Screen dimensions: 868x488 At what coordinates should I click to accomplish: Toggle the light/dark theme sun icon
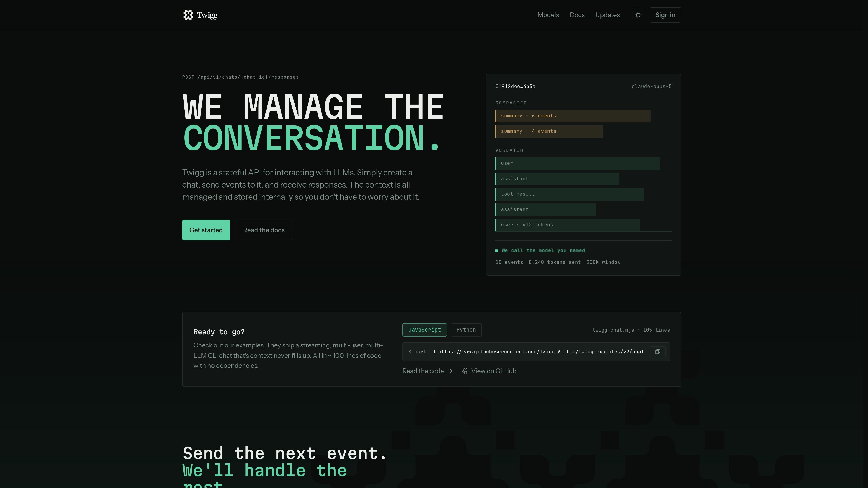tap(637, 15)
